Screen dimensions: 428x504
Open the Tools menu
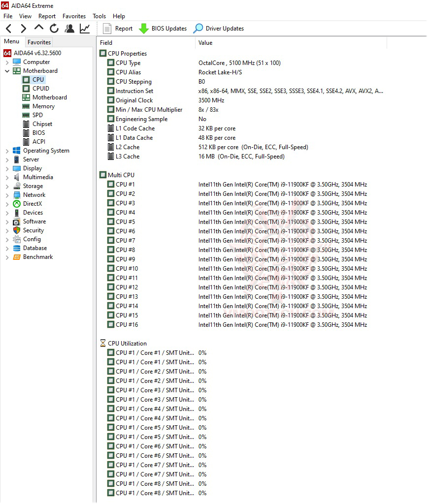tap(99, 16)
